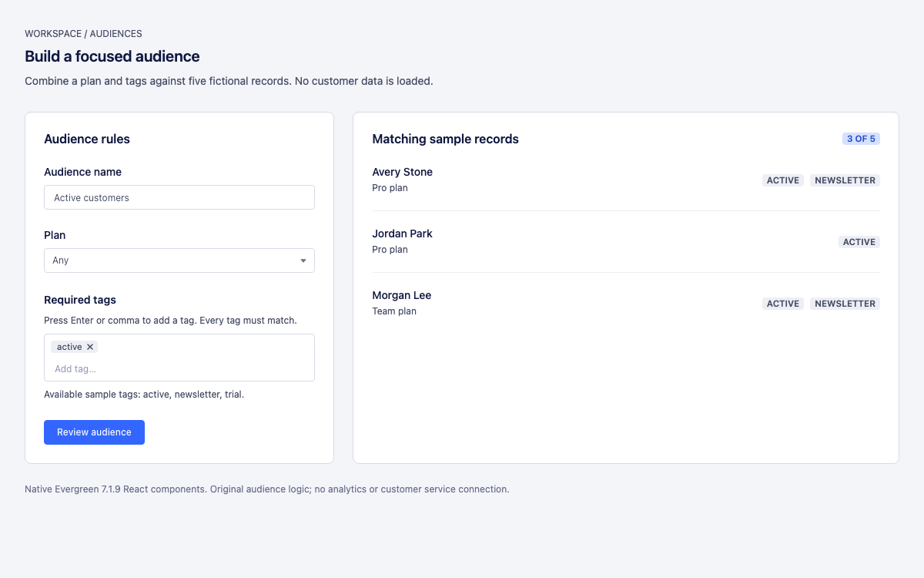Click the Required tags label
Image resolution: width=924 pixels, height=578 pixels.
pos(80,300)
